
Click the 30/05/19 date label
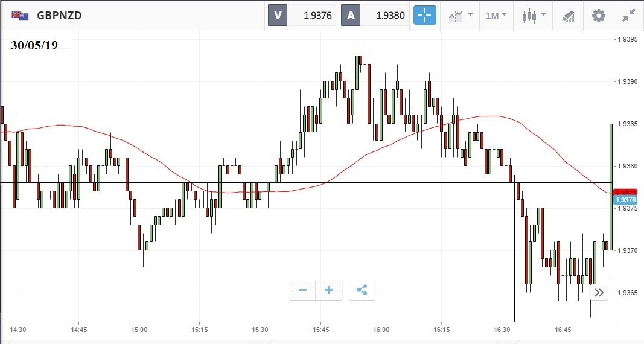[34, 45]
